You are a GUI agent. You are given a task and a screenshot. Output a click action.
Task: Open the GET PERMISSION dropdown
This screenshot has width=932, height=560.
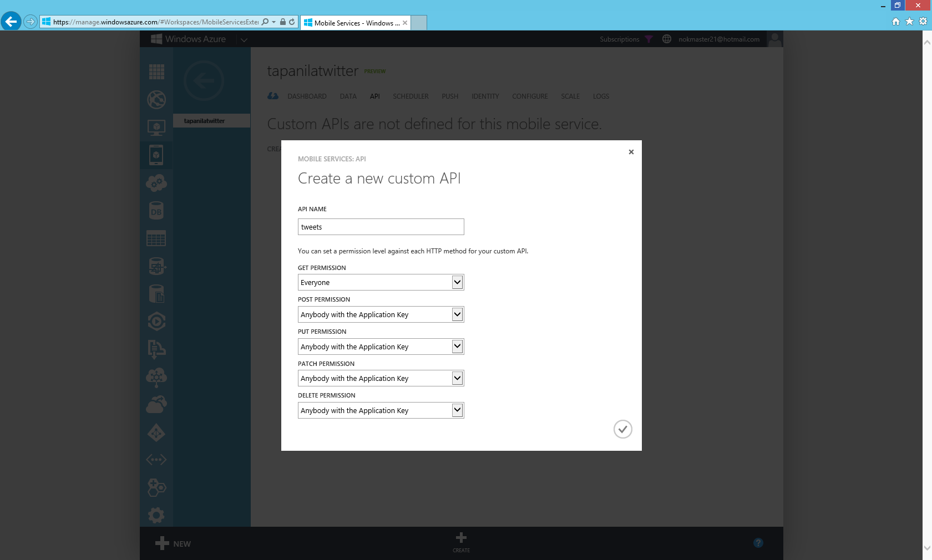[x=381, y=282]
